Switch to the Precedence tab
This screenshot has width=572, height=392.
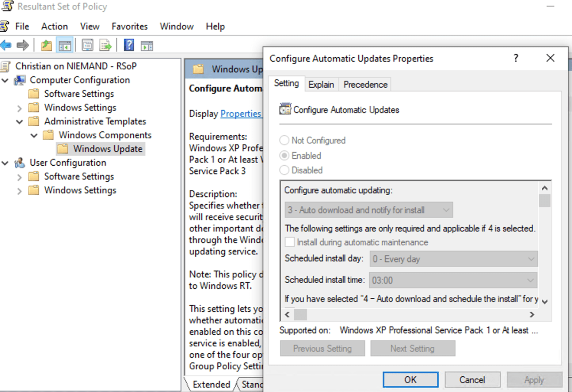[x=365, y=84]
